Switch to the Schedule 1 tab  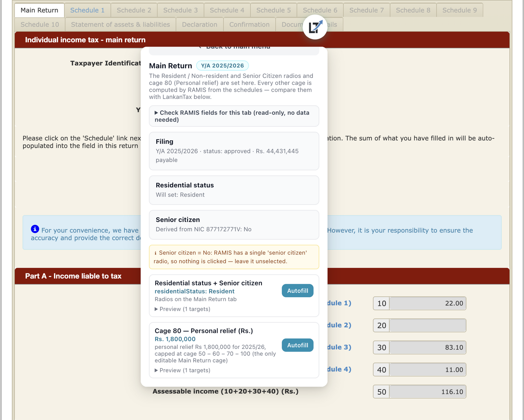pyautogui.click(x=87, y=10)
